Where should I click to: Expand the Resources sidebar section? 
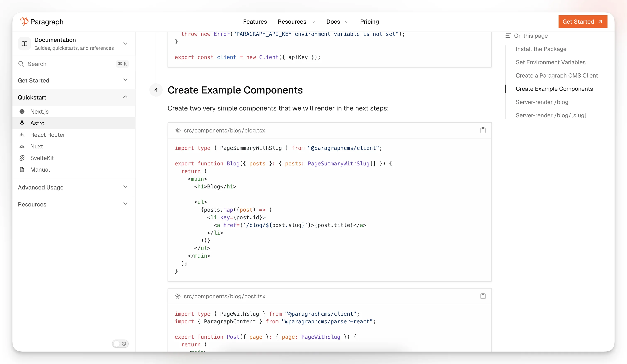click(x=74, y=204)
